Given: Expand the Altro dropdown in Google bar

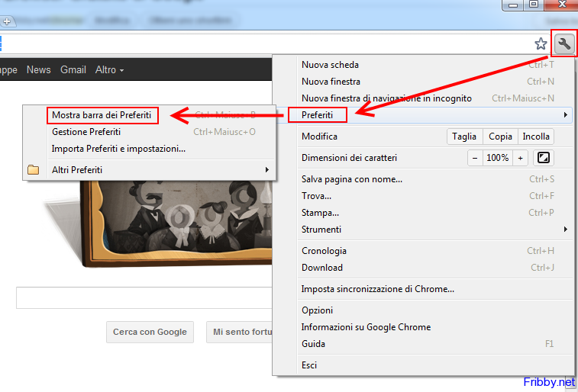Looking at the screenshot, I should tap(109, 70).
